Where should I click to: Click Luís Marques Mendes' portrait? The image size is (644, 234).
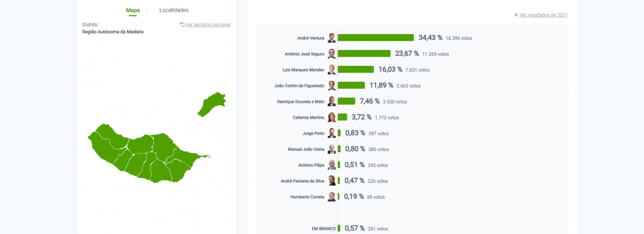click(332, 69)
